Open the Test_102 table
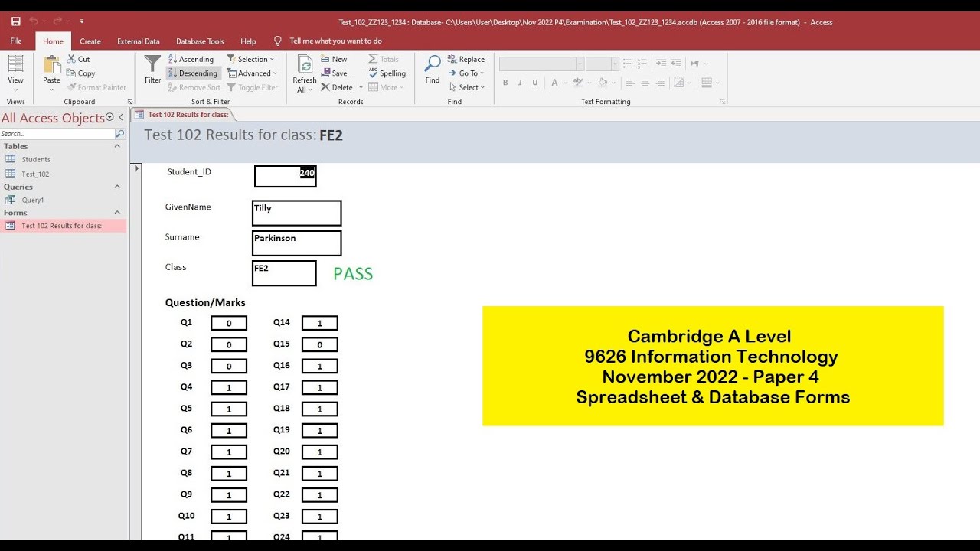Screen dimensions: 980x551 click(x=35, y=174)
